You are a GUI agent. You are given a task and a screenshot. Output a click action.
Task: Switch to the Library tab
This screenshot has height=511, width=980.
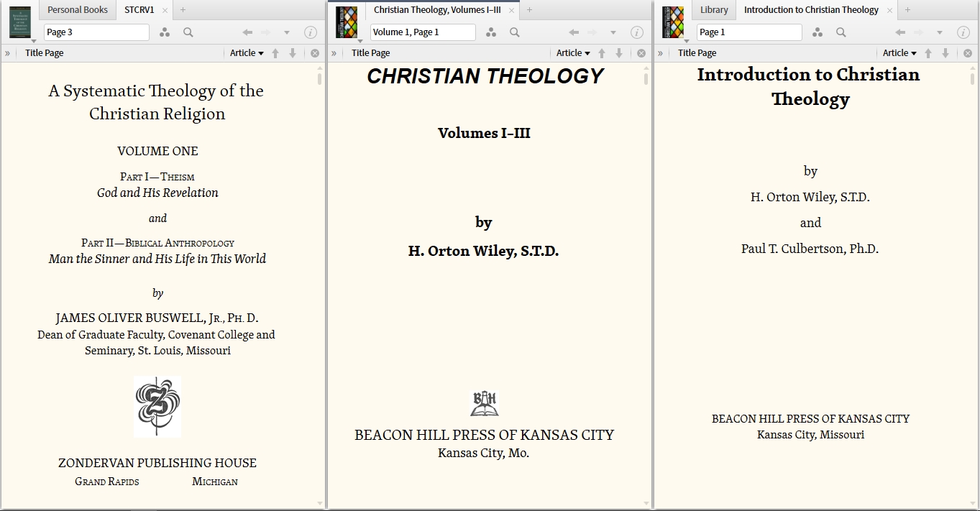coord(714,10)
